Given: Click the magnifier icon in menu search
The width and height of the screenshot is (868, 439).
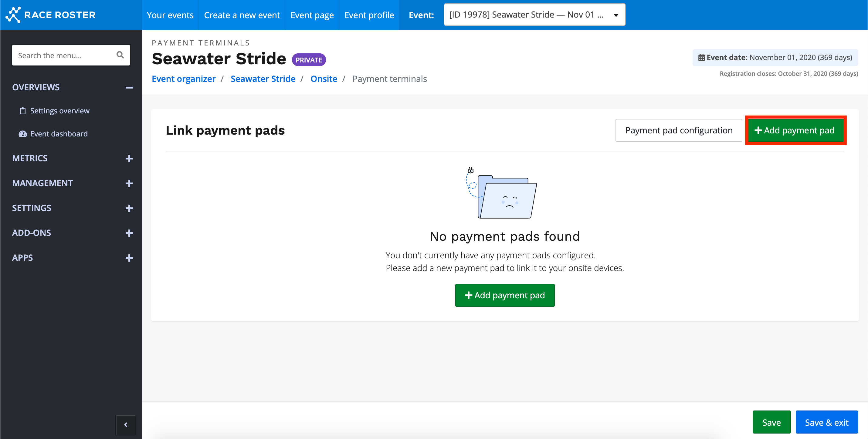Looking at the screenshot, I should coord(120,55).
